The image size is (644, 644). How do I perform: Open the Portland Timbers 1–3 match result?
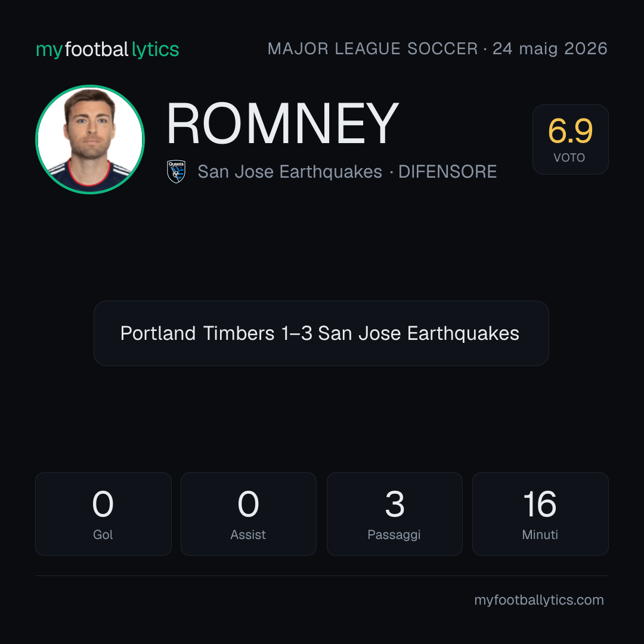click(x=321, y=333)
